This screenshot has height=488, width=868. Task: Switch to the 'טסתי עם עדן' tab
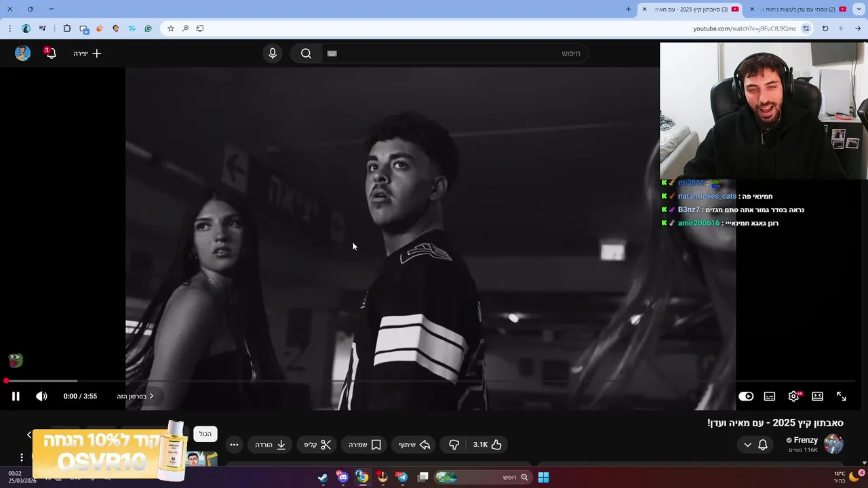pyautogui.click(x=797, y=9)
